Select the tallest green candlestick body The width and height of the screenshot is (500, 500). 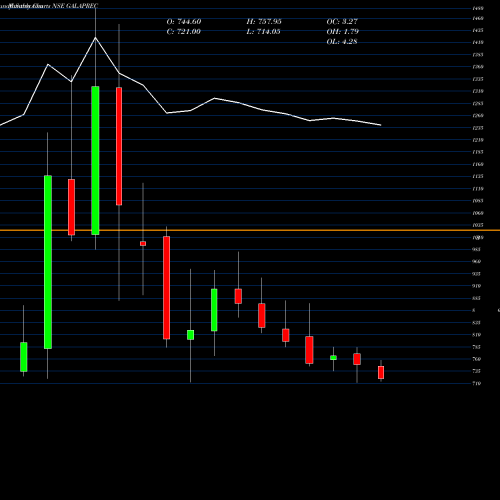point(48,262)
